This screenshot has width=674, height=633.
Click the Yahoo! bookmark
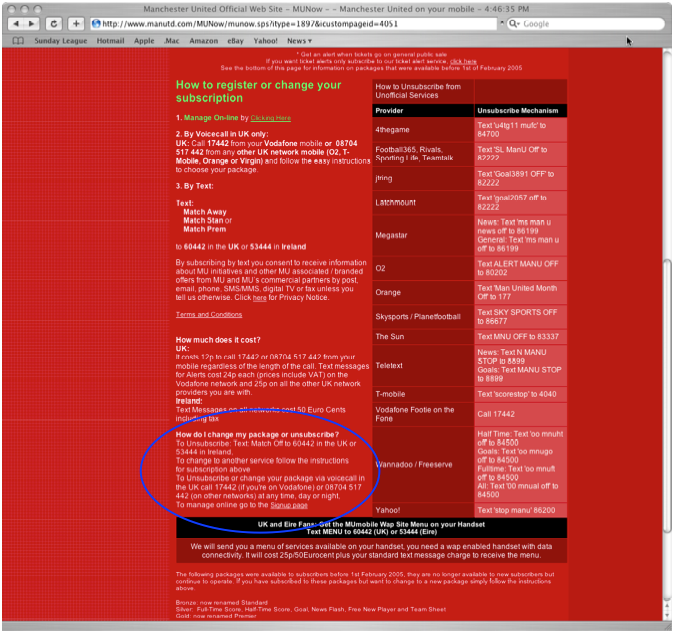click(x=266, y=41)
